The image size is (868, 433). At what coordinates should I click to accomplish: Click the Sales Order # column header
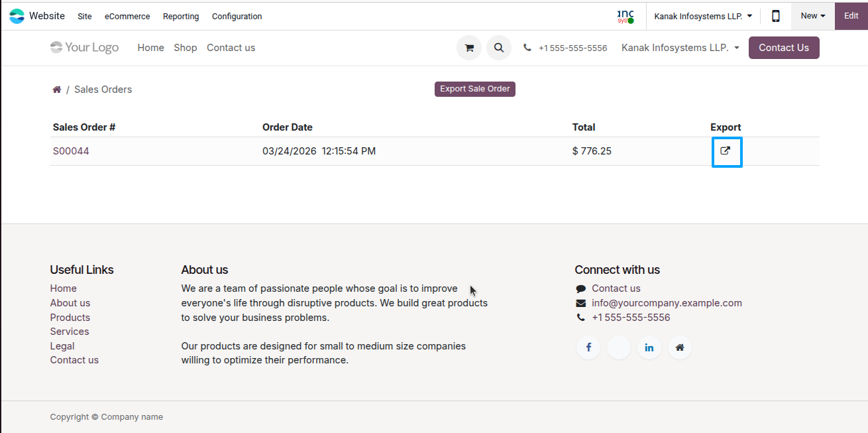[x=84, y=127]
